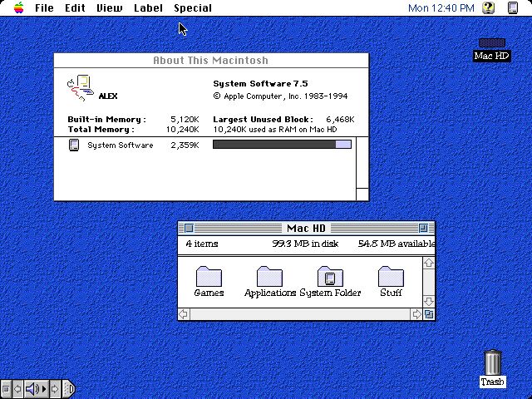Image resolution: width=532 pixels, height=399 pixels.
Task: Click the Mac HD window size box
Action: [429, 314]
